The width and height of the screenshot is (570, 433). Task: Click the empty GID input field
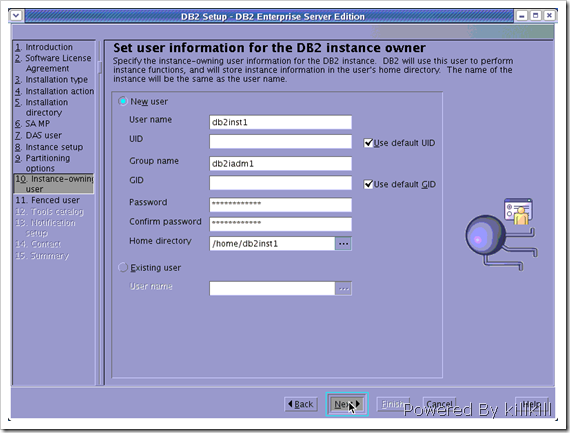tap(281, 183)
